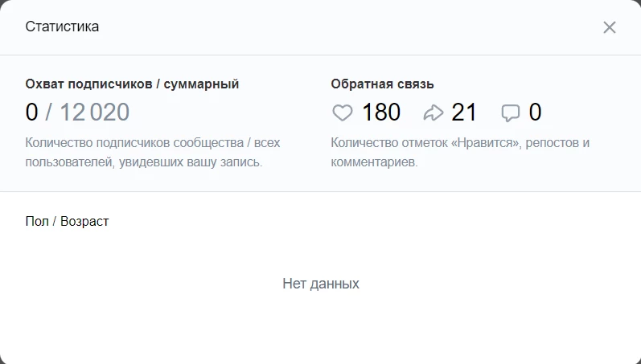Click the total reach number 12 020
The image size is (641, 364).
point(95,112)
